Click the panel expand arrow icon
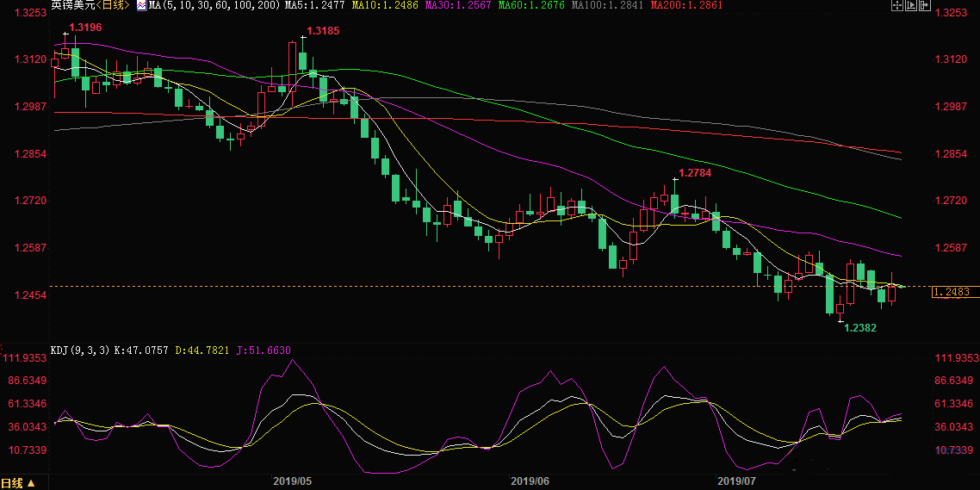The width and height of the screenshot is (980, 490). 924,5
